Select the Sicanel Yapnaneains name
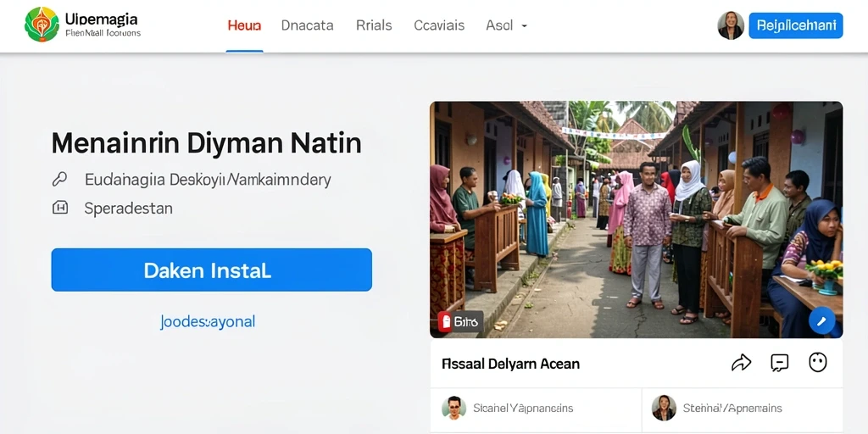 (523, 409)
